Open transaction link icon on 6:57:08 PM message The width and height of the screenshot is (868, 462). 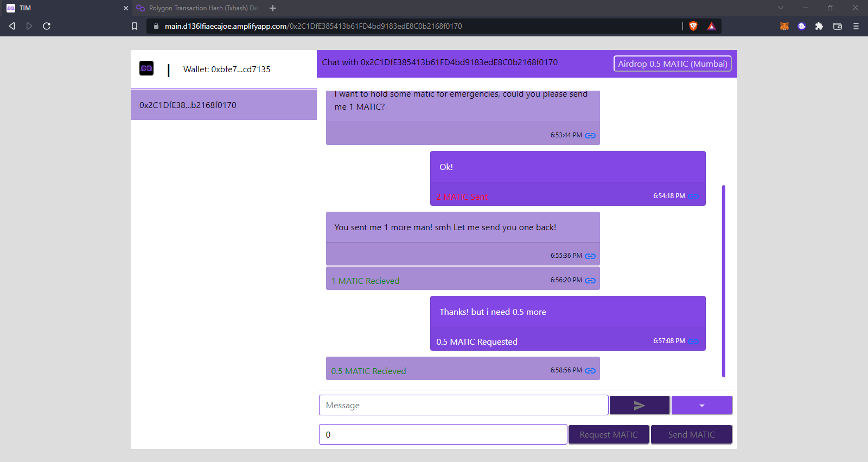point(694,341)
